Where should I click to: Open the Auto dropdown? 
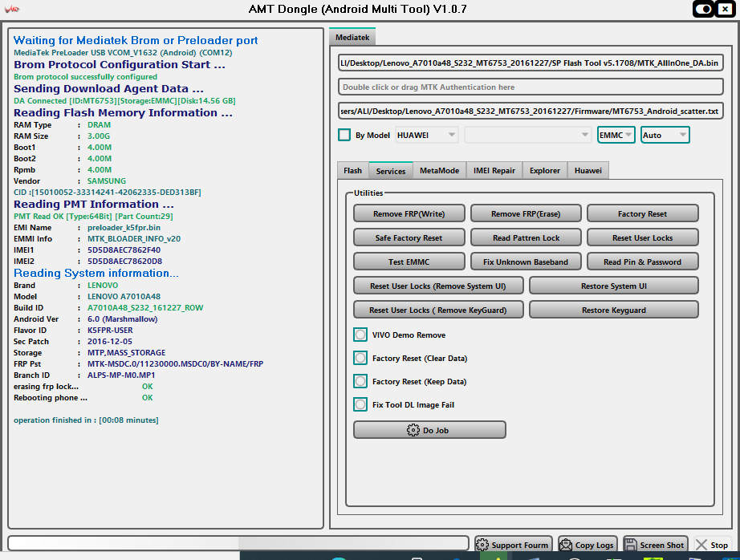coord(665,135)
